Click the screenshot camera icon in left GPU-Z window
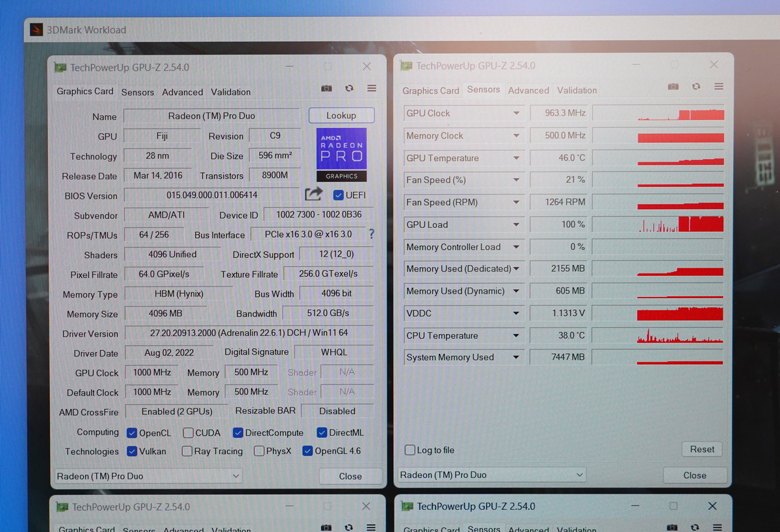Screen dimensions: 780x532 coord(326,88)
